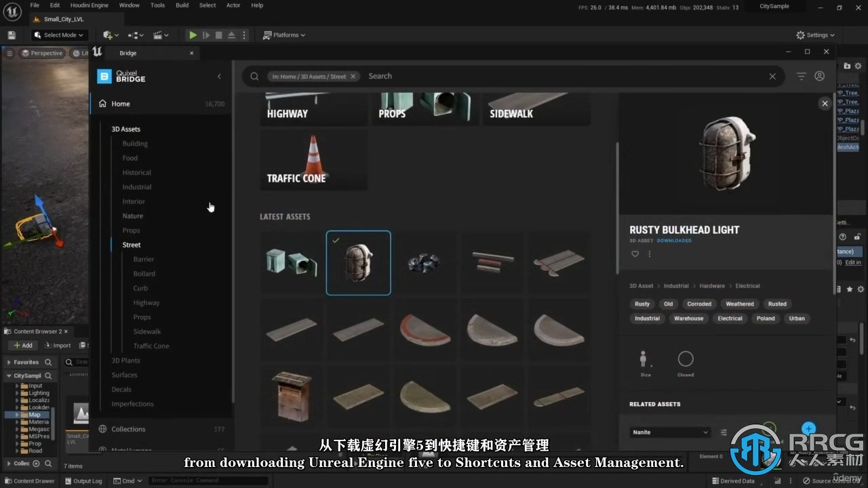Viewport: 868px width, 488px height.
Task: Open the Edit menu
Action: pos(55,5)
